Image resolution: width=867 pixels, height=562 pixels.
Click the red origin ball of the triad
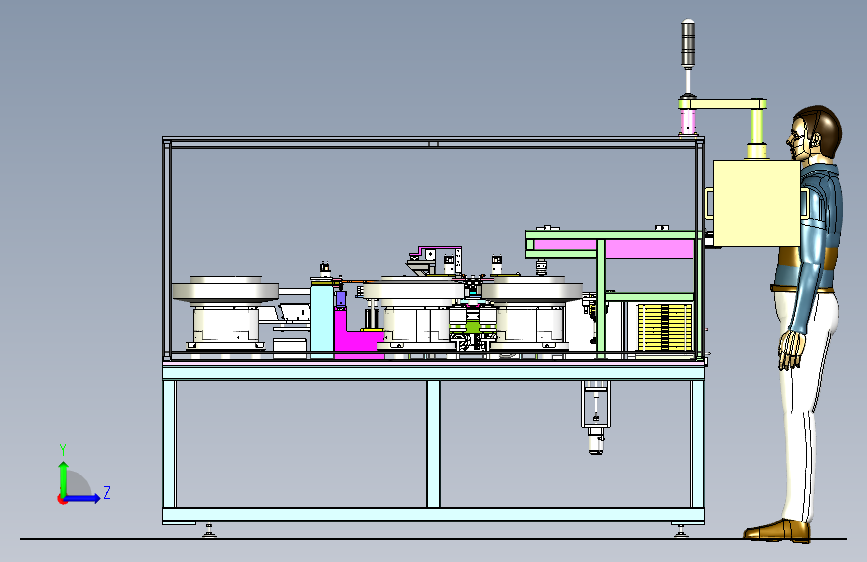62,499
